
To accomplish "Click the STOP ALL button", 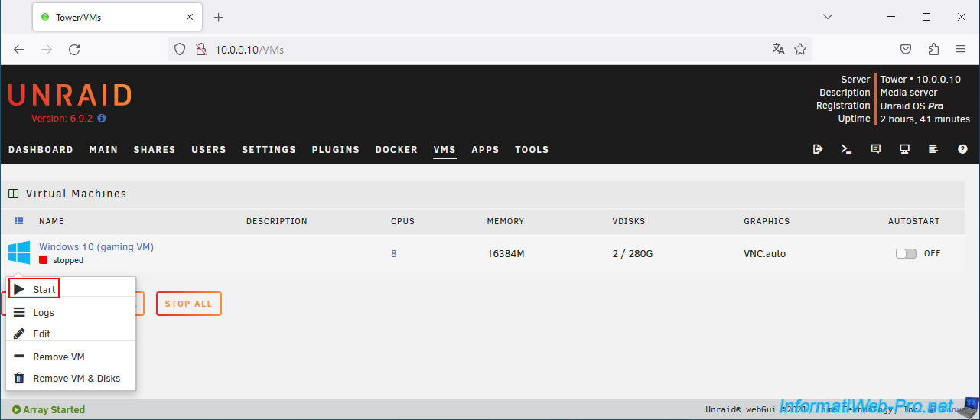I will (x=189, y=304).
